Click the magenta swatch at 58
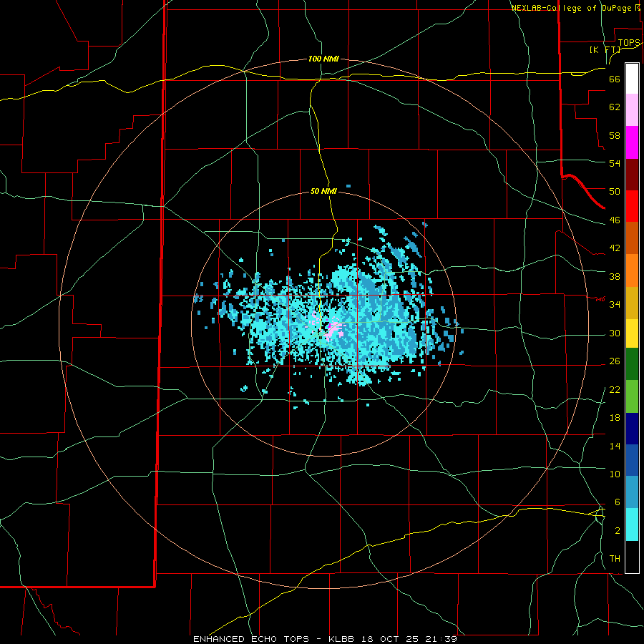This screenshot has width=644, height=644. click(632, 142)
